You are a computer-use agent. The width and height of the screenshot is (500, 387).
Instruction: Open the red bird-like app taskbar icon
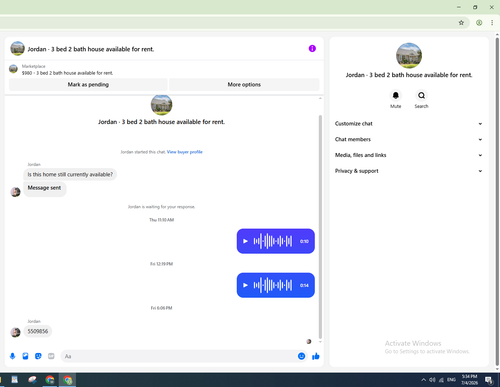tap(32, 380)
